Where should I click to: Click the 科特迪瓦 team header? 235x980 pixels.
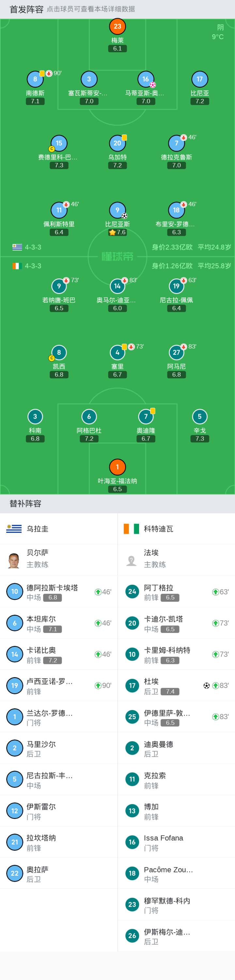[x=176, y=529]
